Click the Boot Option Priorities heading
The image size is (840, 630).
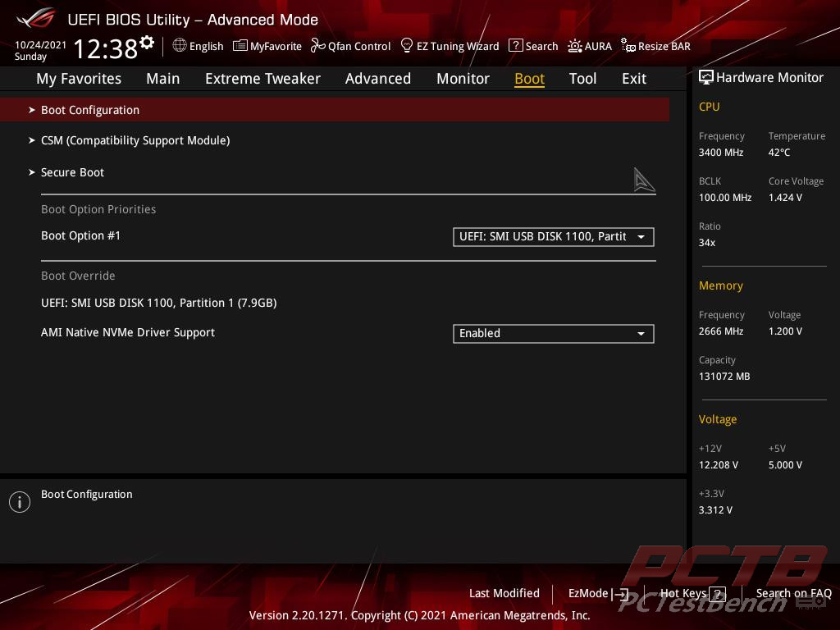(x=98, y=209)
